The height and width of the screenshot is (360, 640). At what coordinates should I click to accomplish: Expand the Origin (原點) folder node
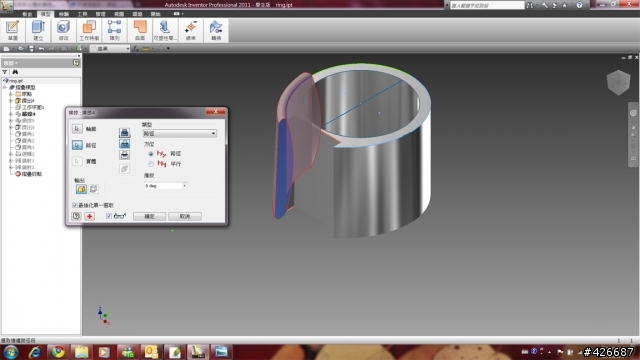pyautogui.click(x=11, y=94)
